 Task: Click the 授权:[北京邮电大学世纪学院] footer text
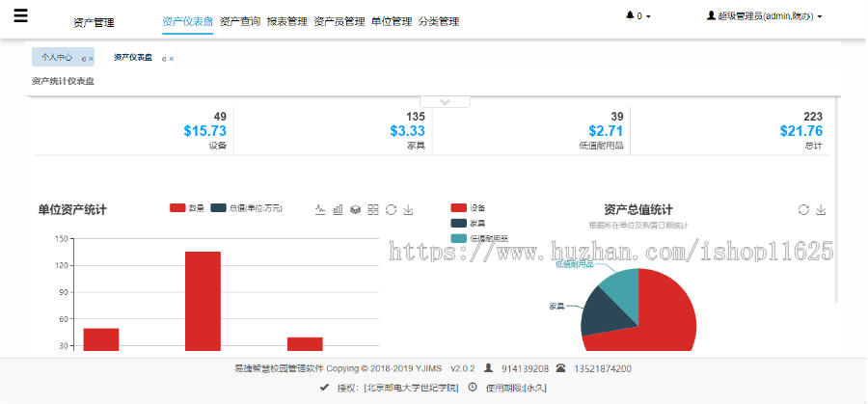pos(397,388)
